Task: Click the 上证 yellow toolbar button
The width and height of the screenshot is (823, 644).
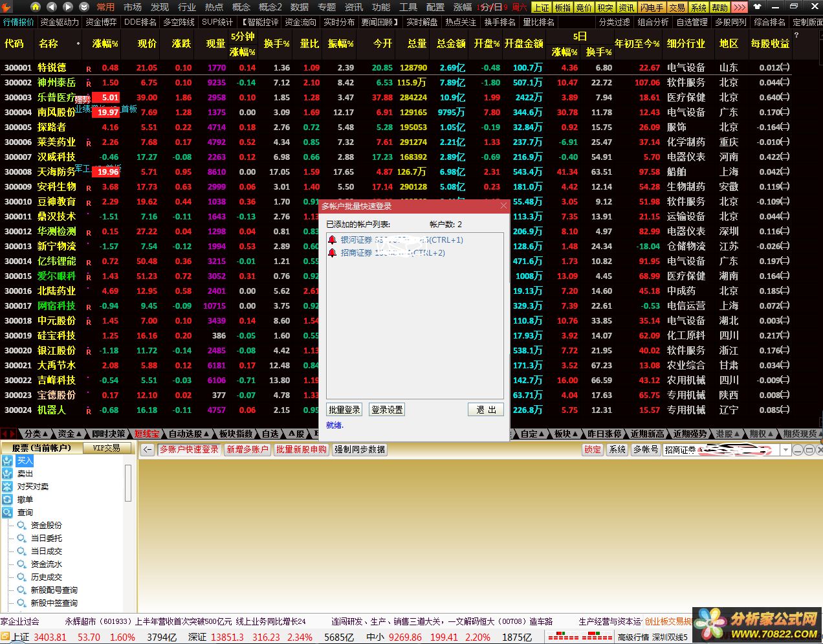Action: tap(541, 7)
